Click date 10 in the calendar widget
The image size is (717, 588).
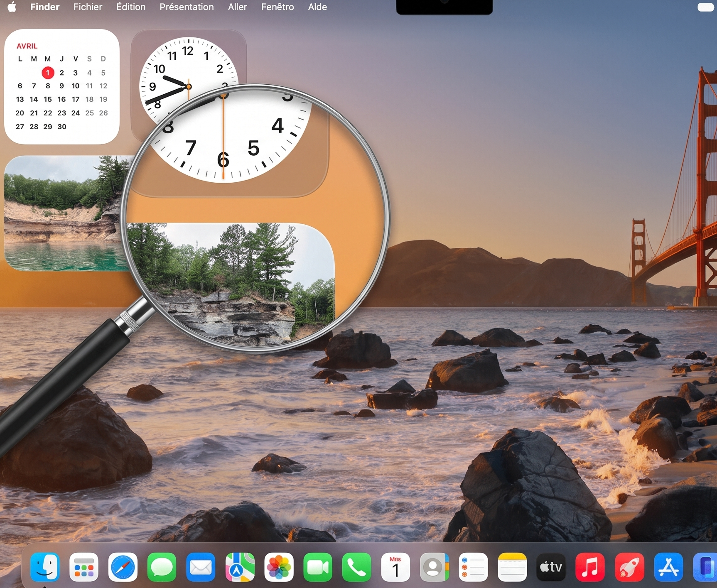[x=75, y=86]
